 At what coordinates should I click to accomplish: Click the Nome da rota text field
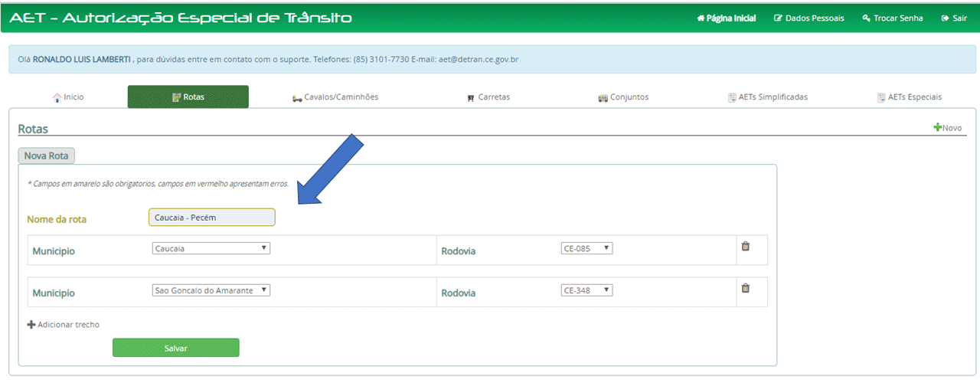click(x=212, y=218)
